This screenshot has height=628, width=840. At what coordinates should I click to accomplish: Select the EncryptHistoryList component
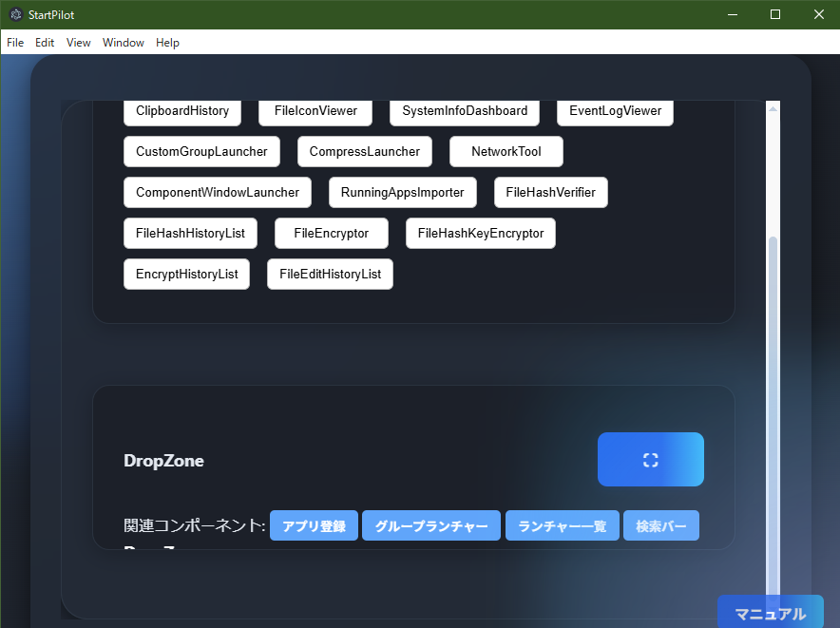coord(186,274)
